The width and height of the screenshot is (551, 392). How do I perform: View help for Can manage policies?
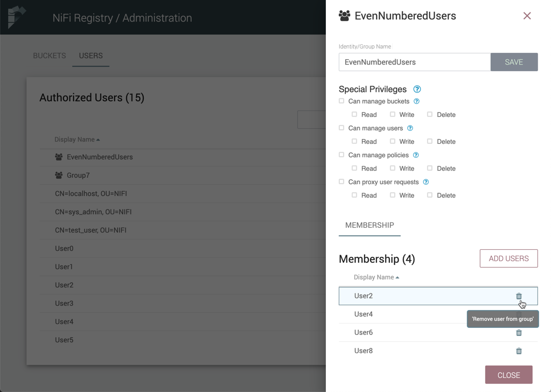416,155
